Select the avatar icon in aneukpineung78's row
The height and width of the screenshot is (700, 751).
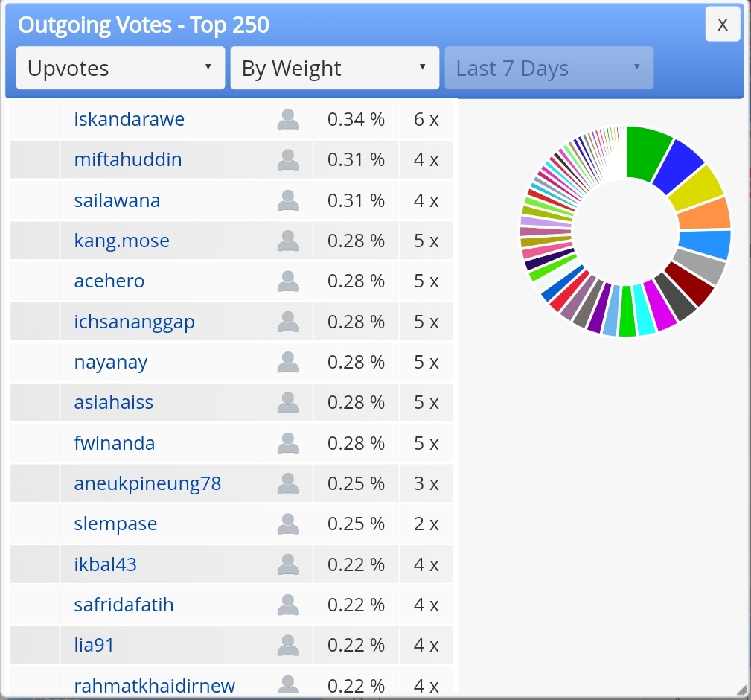[x=288, y=483]
